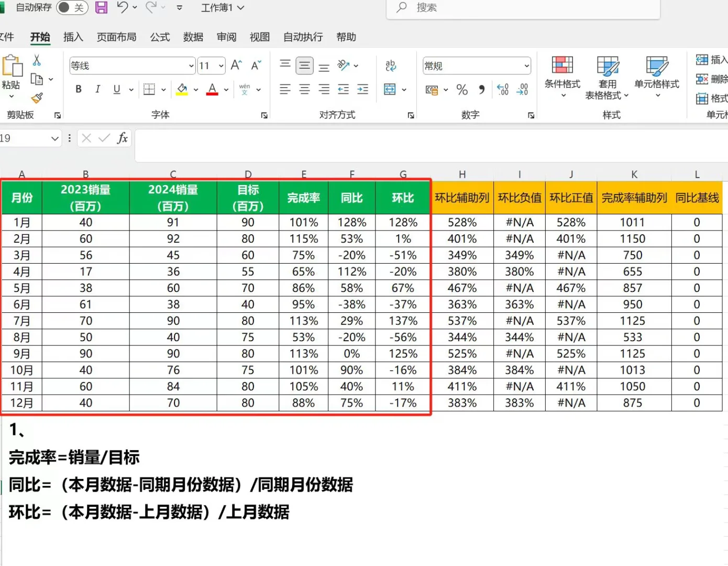Click the fx insert function button

coord(122,138)
